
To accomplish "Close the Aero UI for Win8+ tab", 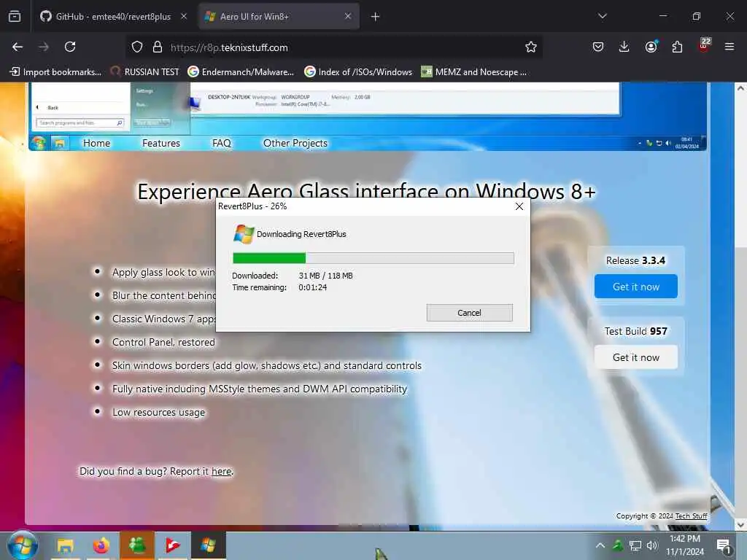I will pyautogui.click(x=348, y=16).
